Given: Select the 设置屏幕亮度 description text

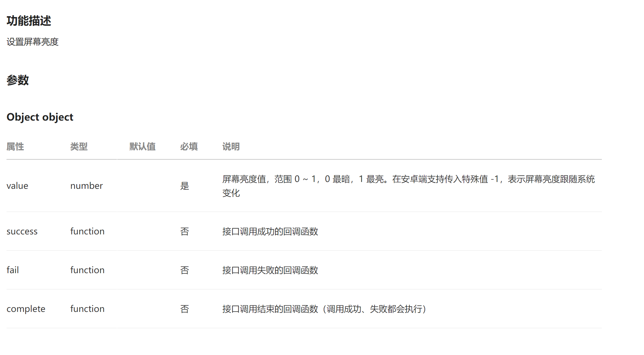Looking at the screenshot, I should click(32, 42).
